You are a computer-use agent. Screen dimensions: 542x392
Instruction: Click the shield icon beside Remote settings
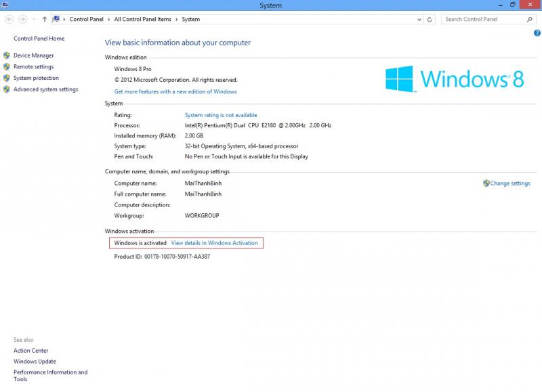click(x=7, y=66)
